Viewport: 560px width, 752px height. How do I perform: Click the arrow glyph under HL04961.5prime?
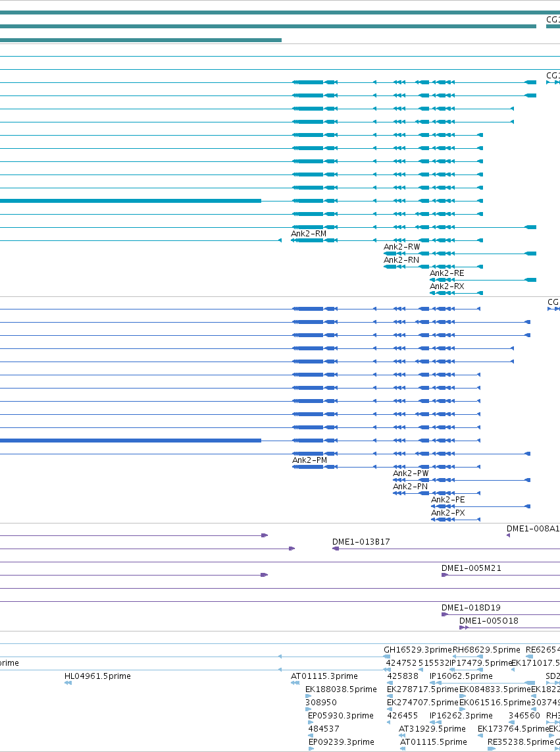68,683
